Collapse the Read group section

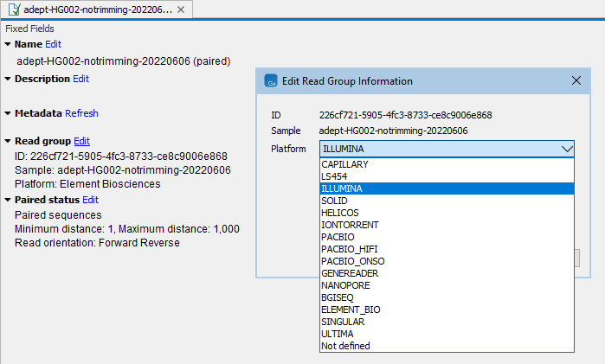pos(8,141)
